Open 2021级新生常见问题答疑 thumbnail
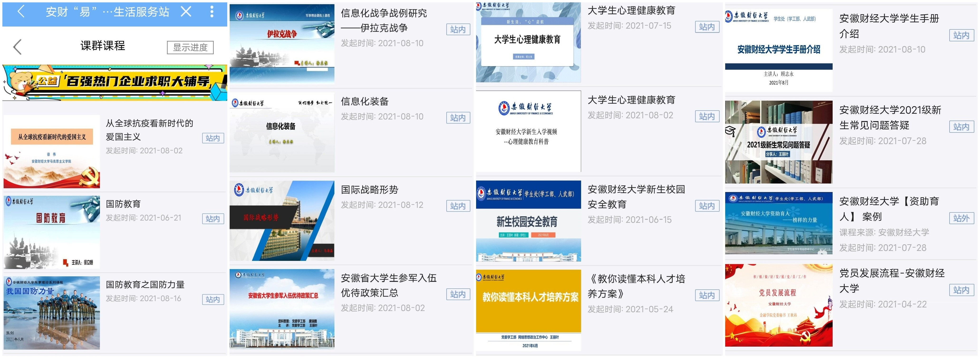This screenshot has height=358, width=980. [x=778, y=142]
